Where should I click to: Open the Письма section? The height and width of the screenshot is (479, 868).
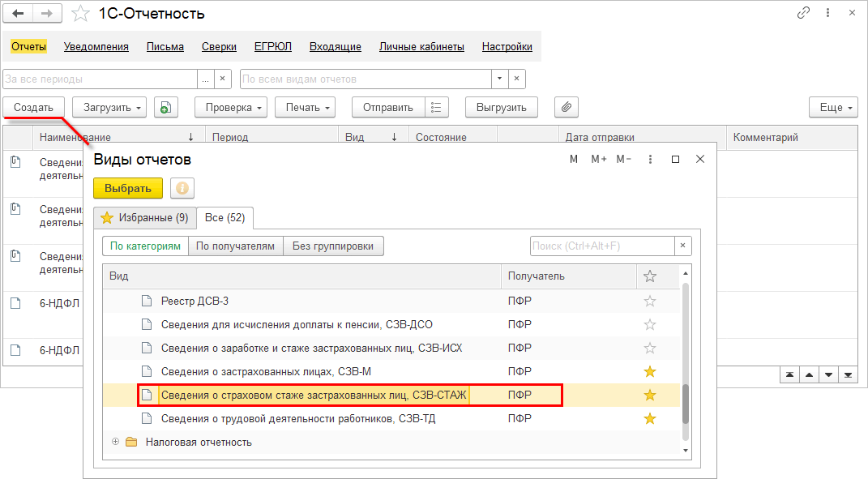tap(165, 46)
